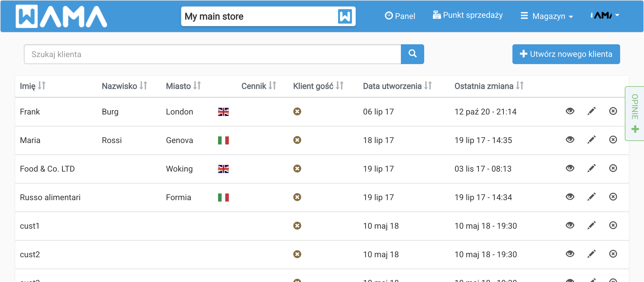644x282 pixels.
Task: Sort by Miasto column
Action: pos(183,86)
